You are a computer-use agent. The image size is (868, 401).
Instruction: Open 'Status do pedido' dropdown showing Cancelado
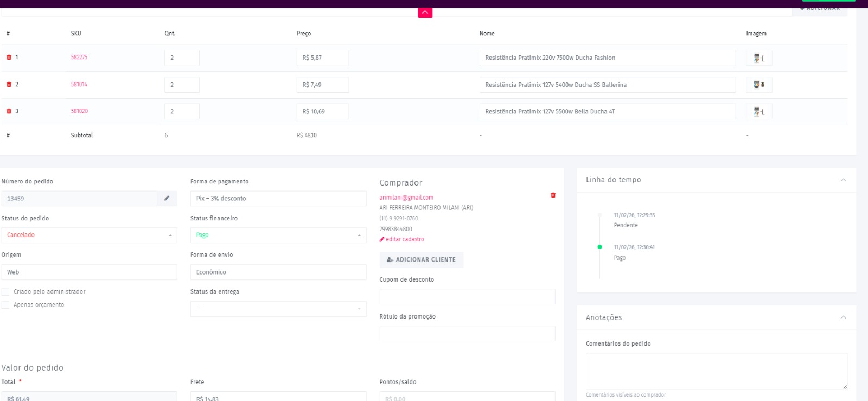click(x=89, y=235)
